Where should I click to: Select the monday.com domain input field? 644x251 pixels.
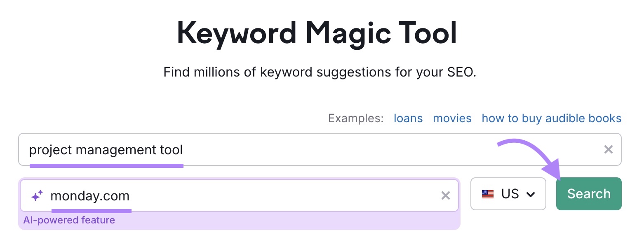point(247,196)
